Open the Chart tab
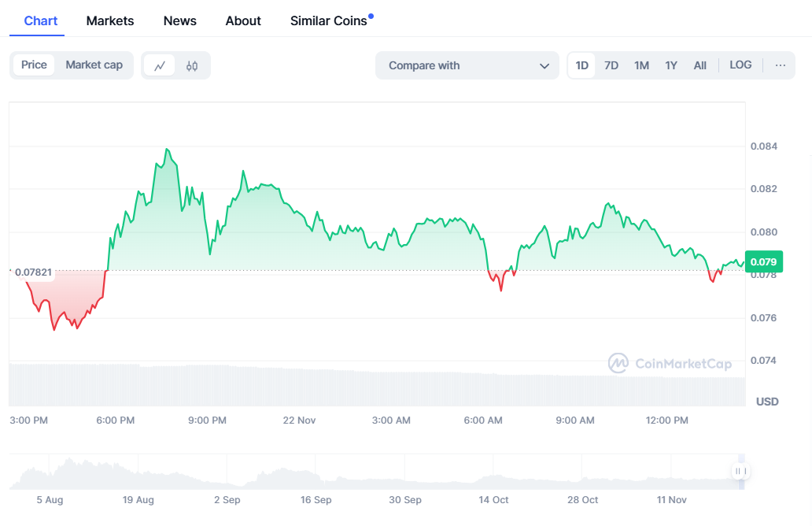Image resolution: width=812 pixels, height=526 pixels. [x=41, y=20]
